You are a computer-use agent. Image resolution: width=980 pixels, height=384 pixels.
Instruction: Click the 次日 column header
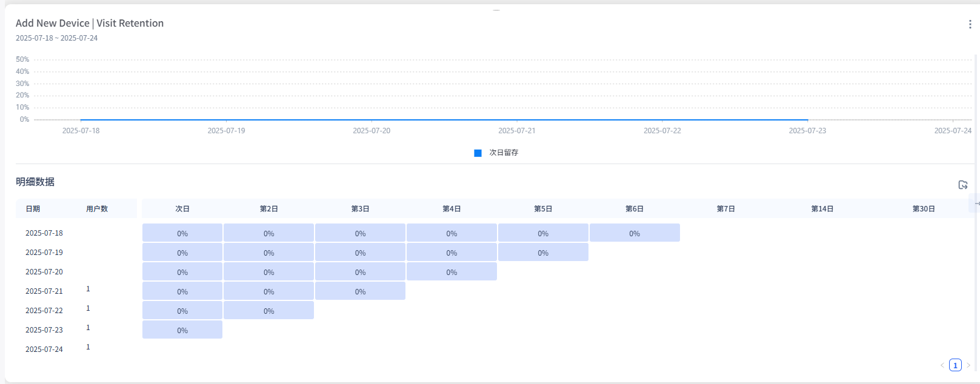(182, 209)
